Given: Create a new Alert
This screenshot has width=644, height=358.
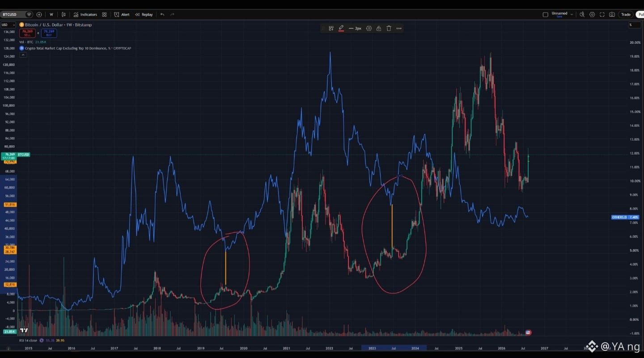Looking at the screenshot, I should click(122, 15).
